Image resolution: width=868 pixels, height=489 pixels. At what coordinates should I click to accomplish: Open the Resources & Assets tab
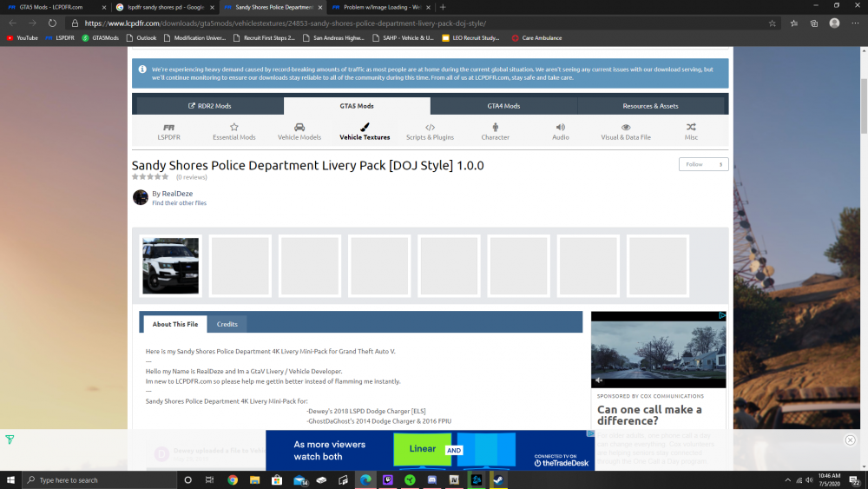[x=650, y=106]
